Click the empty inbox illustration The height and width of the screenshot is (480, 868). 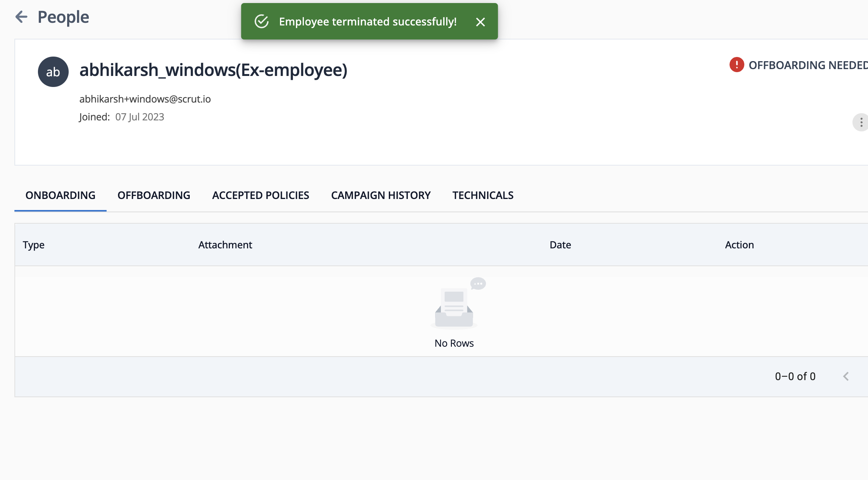458,303
